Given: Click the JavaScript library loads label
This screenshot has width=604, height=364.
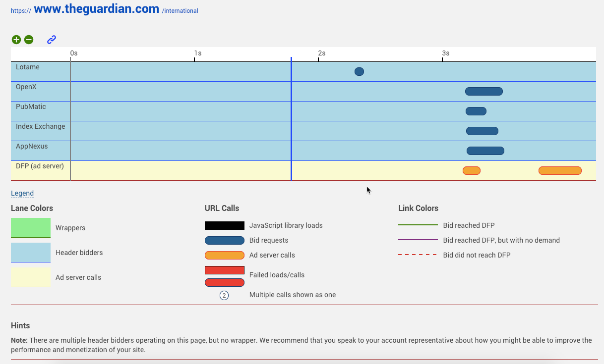Looking at the screenshot, I should click(286, 225).
